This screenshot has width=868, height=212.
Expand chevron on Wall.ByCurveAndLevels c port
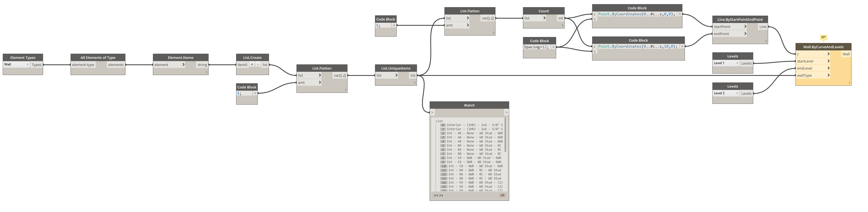coord(828,54)
